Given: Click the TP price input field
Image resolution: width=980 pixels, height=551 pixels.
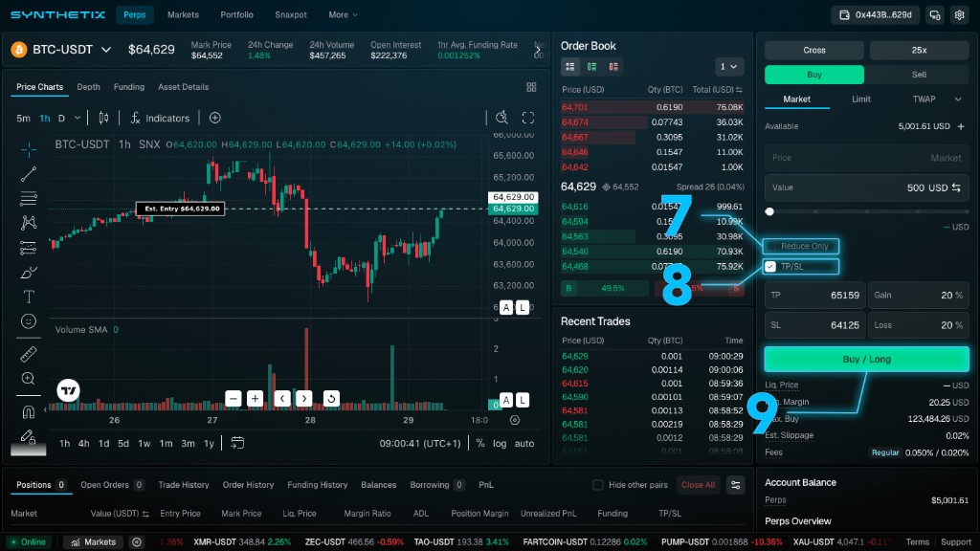Looking at the screenshot, I should click(x=815, y=295).
